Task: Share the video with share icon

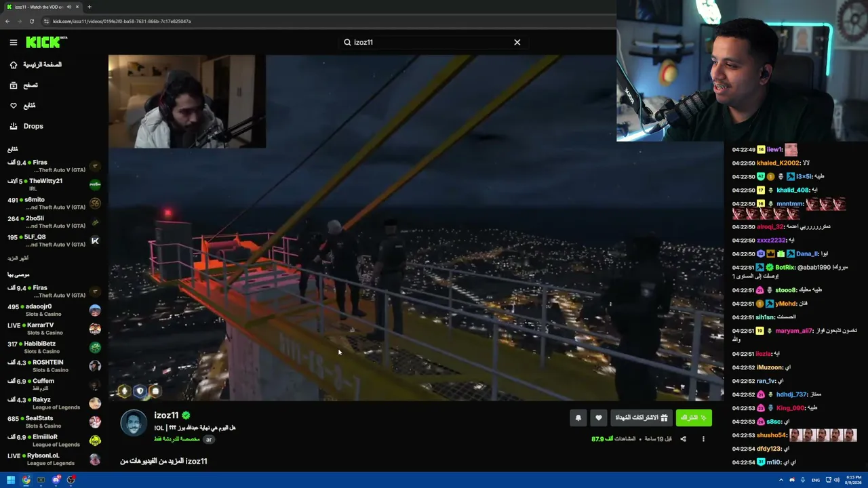Action: [x=683, y=439]
